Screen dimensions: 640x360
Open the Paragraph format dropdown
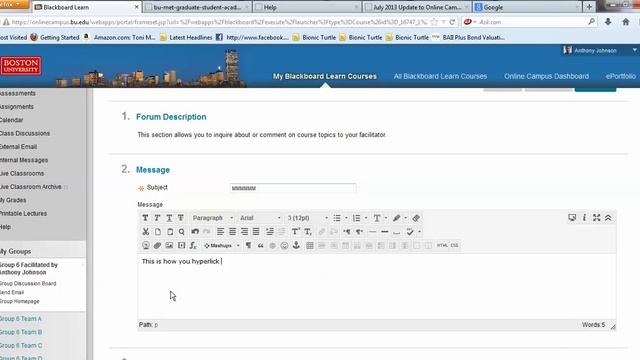[212, 218]
